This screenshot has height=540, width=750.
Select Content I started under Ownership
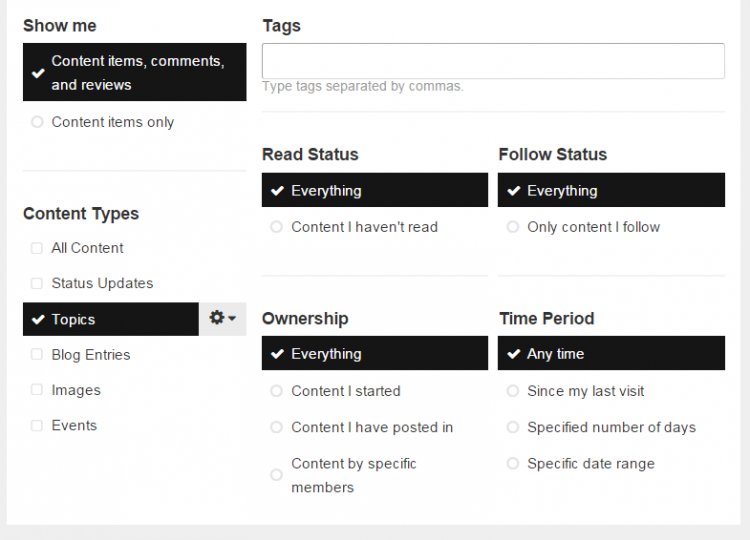coord(345,391)
